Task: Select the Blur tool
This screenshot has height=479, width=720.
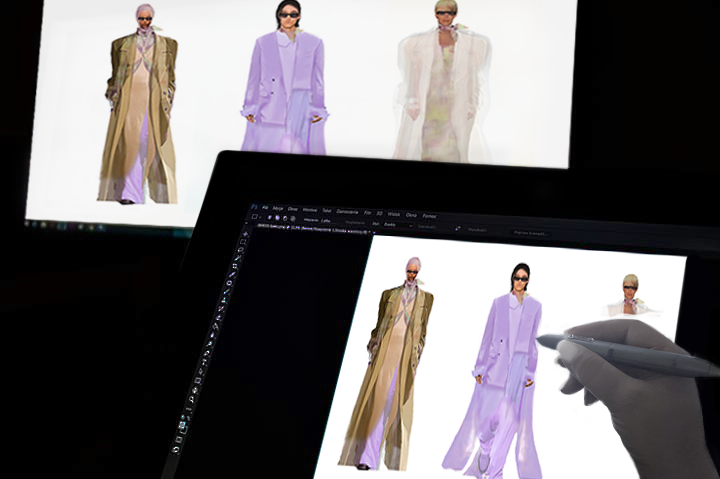Action: tap(213, 335)
